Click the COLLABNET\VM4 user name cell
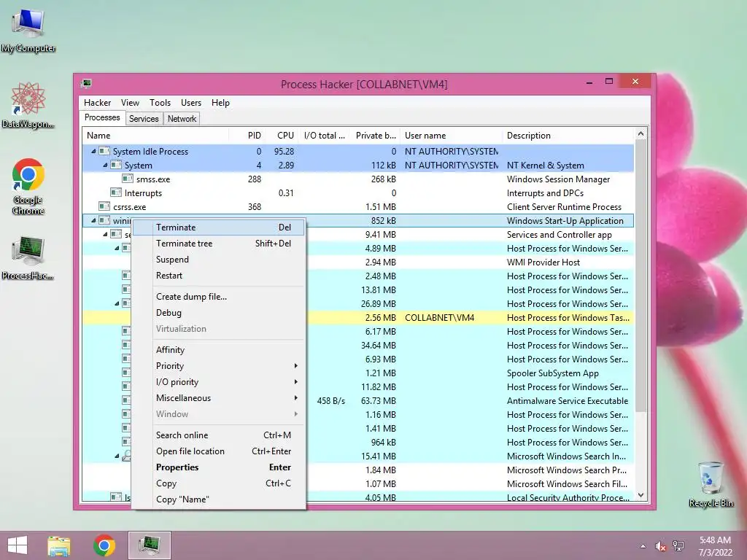The width and height of the screenshot is (747, 560). coord(439,318)
